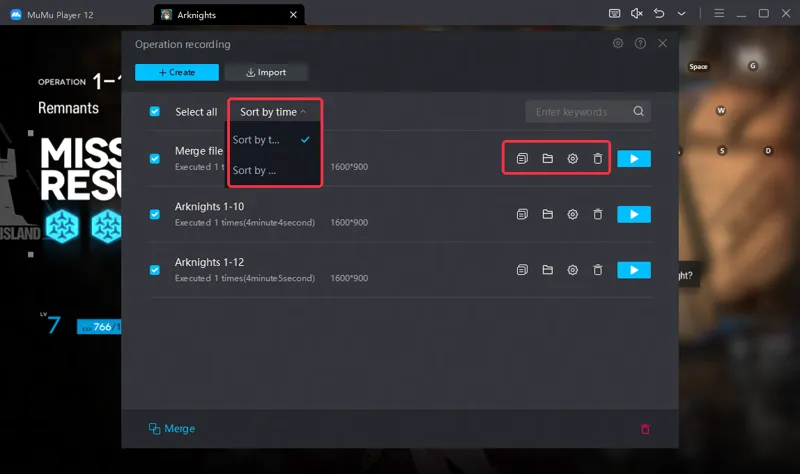
Task: Uncheck the Arknights 1-10 checkbox
Action: 155,214
